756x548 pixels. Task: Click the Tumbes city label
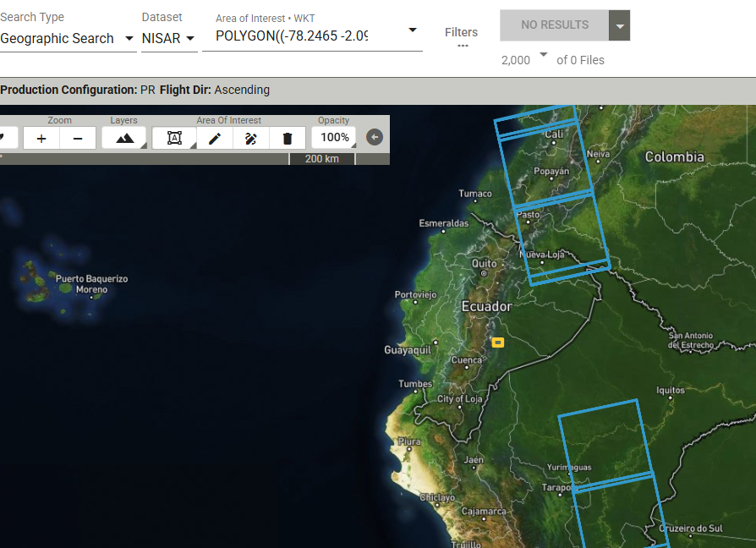415,384
